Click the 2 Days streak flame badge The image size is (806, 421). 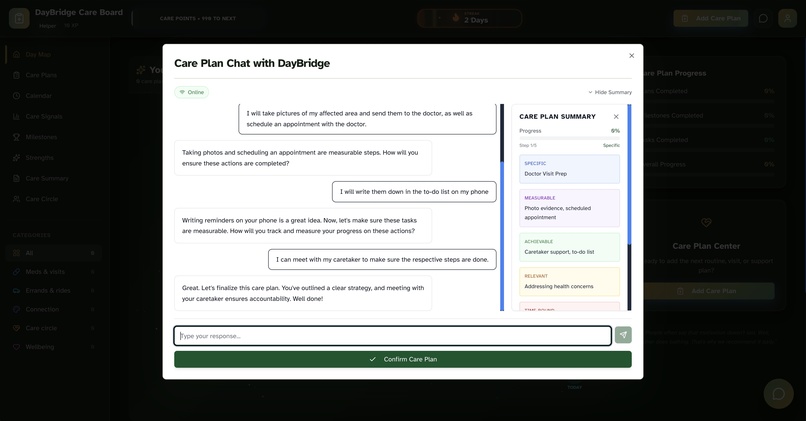click(x=469, y=19)
